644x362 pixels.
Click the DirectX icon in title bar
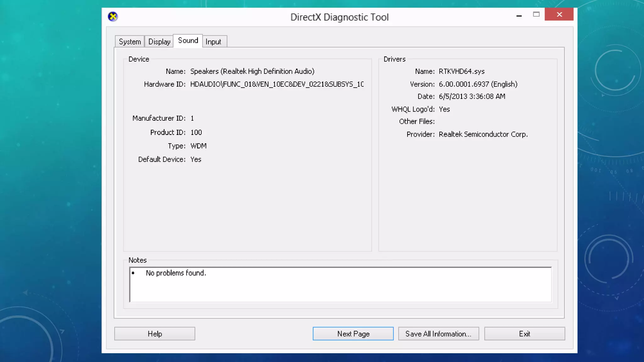click(113, 16)
